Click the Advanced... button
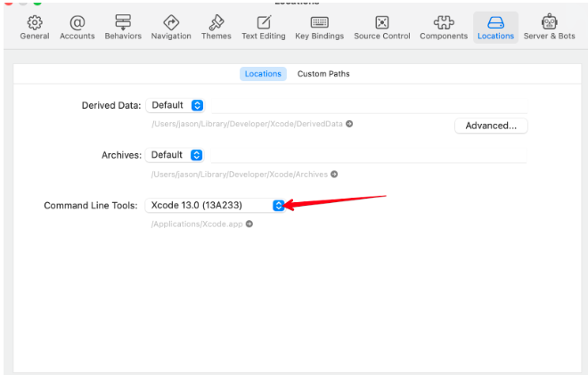The height and width of the screenshot is (375, 588). click(491, 126)
